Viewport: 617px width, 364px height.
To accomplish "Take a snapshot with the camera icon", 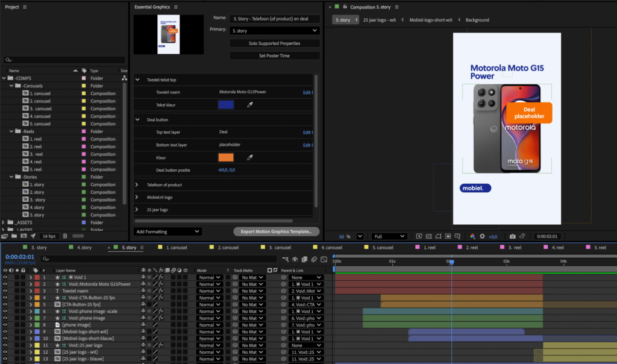I will (512, 237).
